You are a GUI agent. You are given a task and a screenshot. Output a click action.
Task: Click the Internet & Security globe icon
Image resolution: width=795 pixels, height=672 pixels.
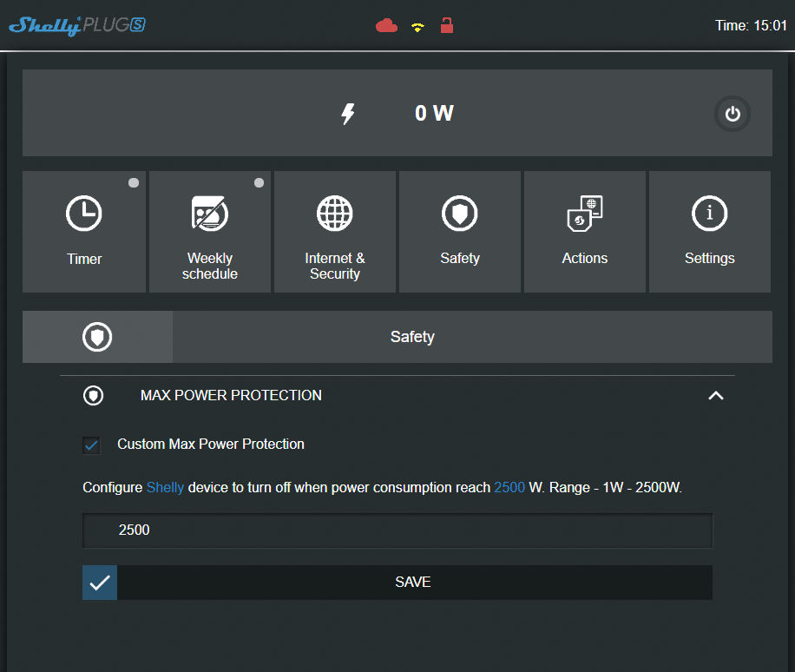[x=335, y=214]
